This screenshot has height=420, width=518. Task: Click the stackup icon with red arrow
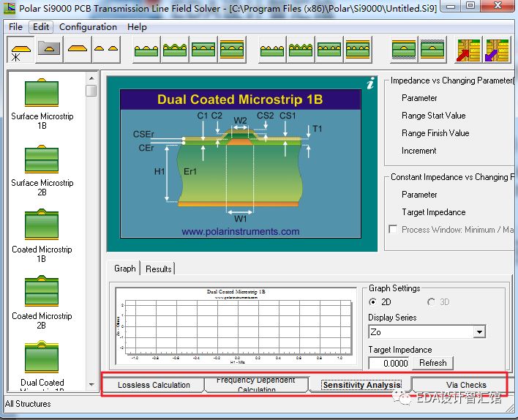pos(468,50)
